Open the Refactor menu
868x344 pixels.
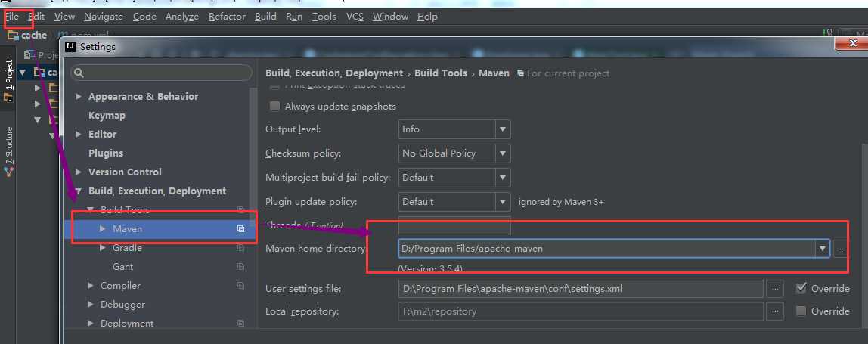pos(227,17)
